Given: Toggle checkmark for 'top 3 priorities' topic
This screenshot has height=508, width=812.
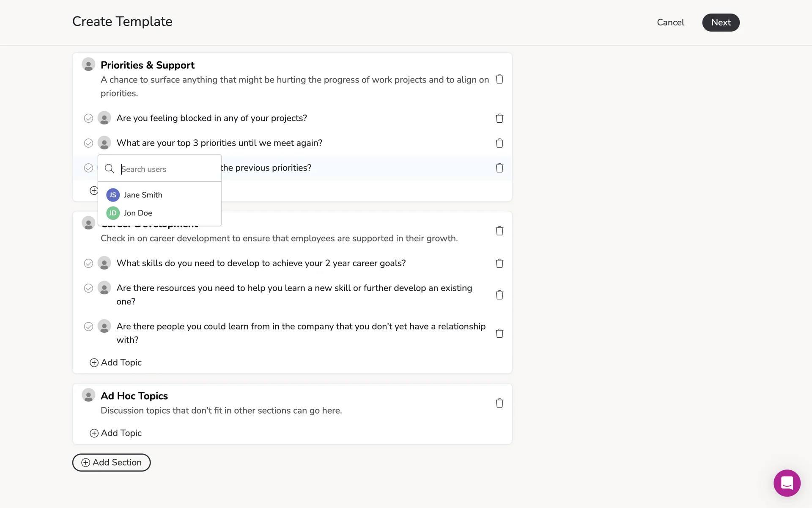Looking at the screenshot, I should point(88,143).
